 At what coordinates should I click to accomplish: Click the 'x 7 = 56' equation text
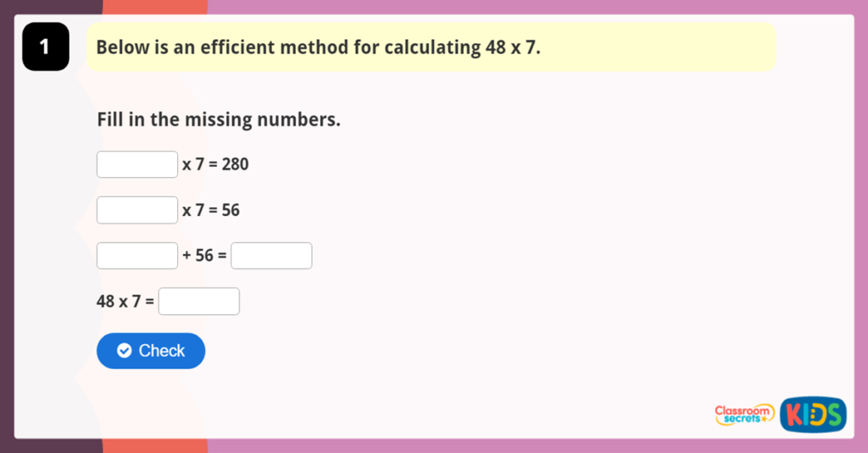click(211, 210)
